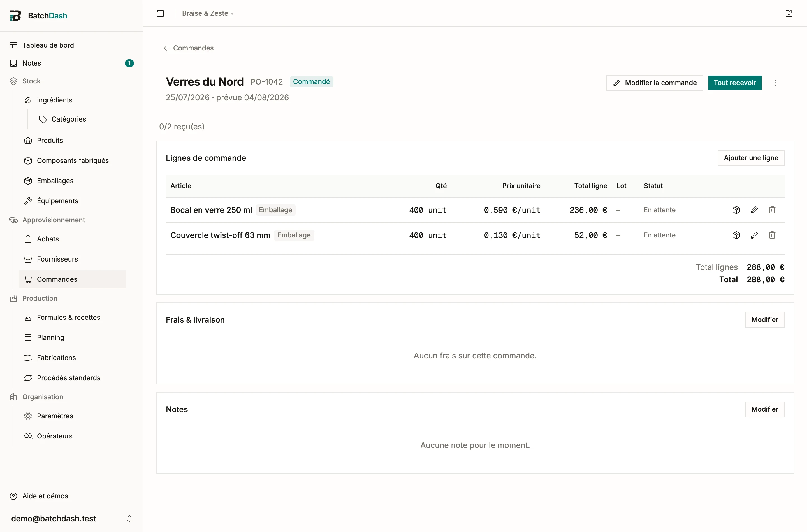Screen dimensions: 807x532
Task: Click the Emballages box icon
Action: (x=28, y=181)
